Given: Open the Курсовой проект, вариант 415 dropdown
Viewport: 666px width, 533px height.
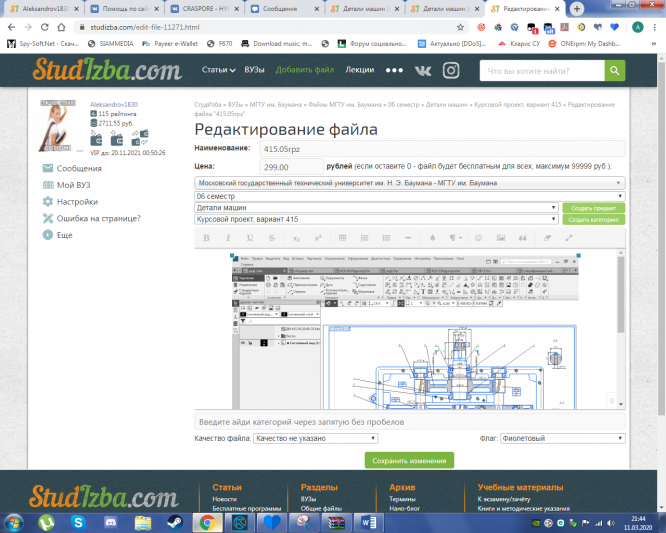Looking at the screenshot, I should click(x=376, y=219).
